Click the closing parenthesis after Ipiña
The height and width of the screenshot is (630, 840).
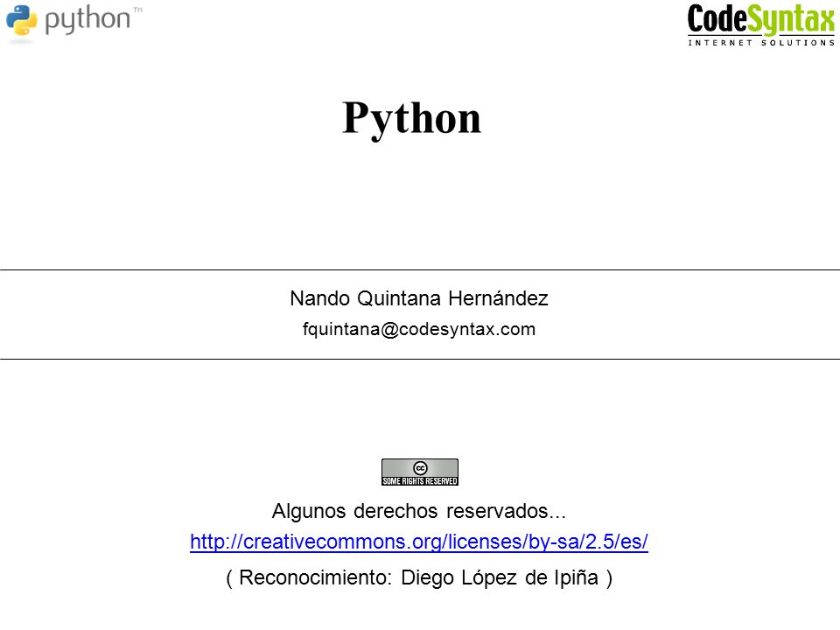click(x=609, y=578)
